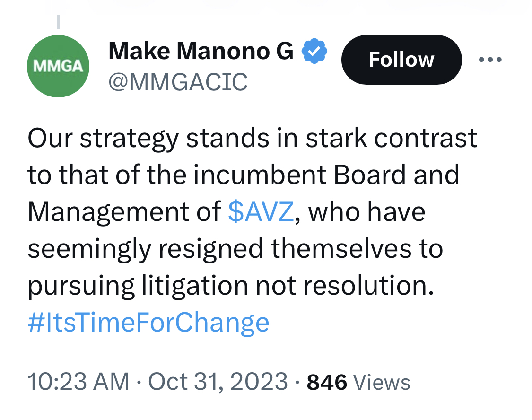Screen dimensions: 532x420
Task: Click the thread connector line above avatar
Action: point(58,22)
